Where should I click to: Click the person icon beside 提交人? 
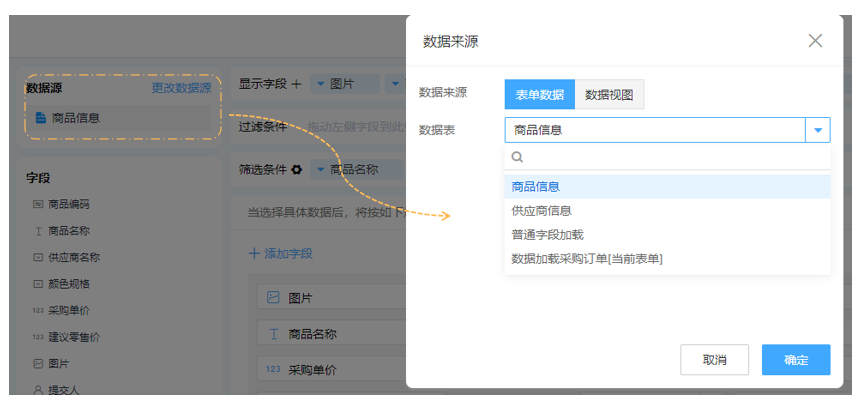point(38,390)
